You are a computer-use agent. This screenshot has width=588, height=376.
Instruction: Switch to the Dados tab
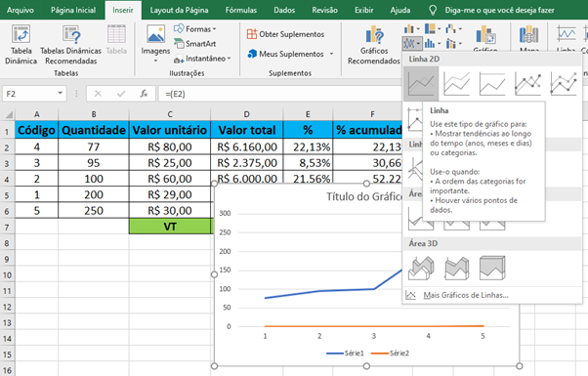coord(284,10)
